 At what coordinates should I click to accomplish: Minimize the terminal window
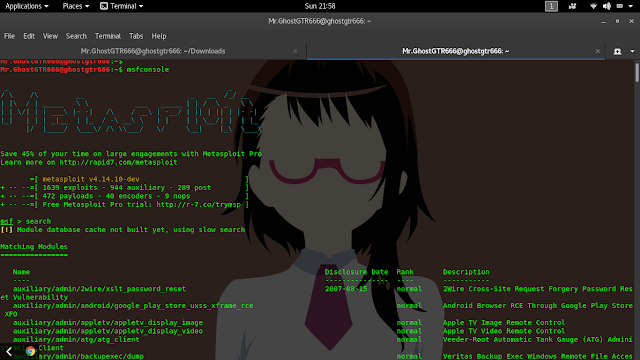point(603,21)
